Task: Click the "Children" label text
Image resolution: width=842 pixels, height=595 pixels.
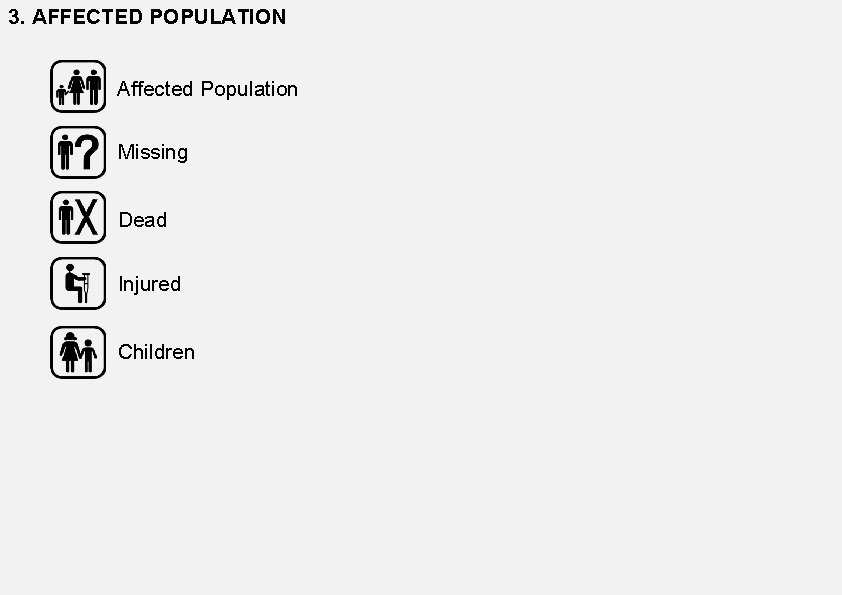Action: (156, 352)
